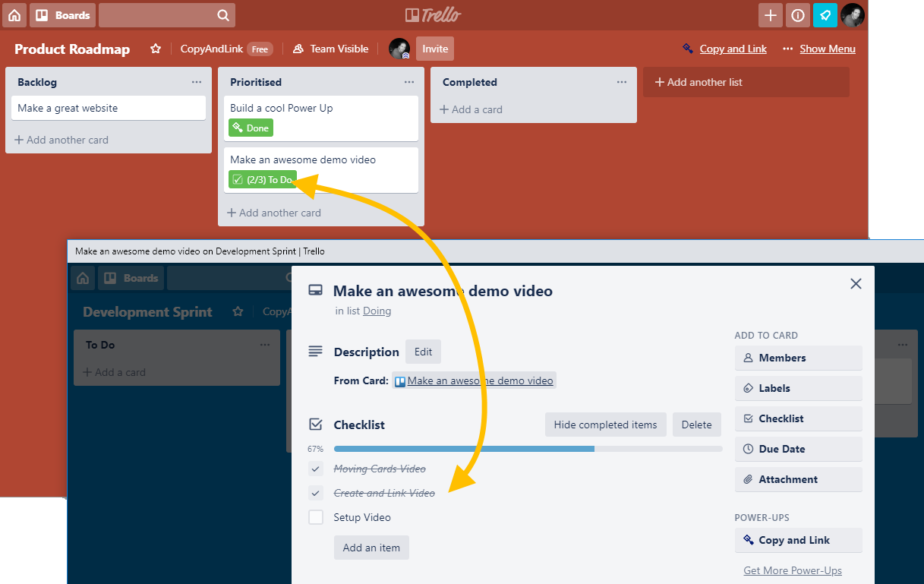Click the plus create icon in header
The height and width of the screenshot is (584, 924).
pos(771,15)
